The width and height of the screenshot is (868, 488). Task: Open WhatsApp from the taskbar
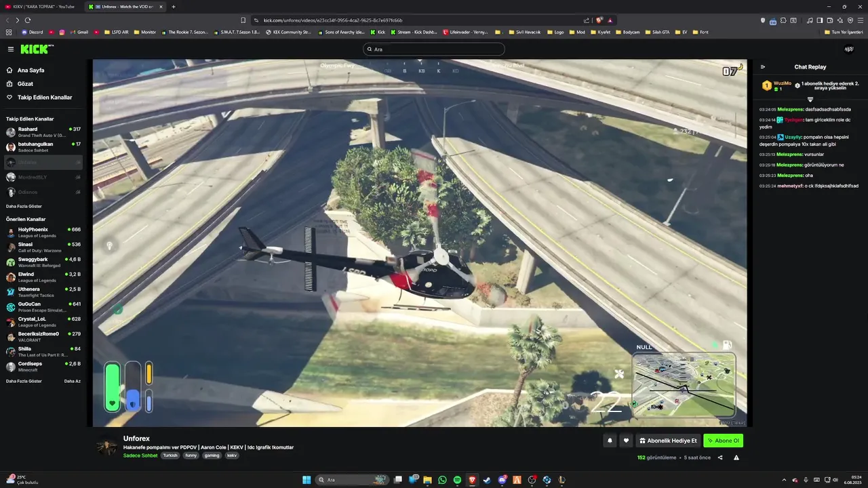(x=443, y=480)
